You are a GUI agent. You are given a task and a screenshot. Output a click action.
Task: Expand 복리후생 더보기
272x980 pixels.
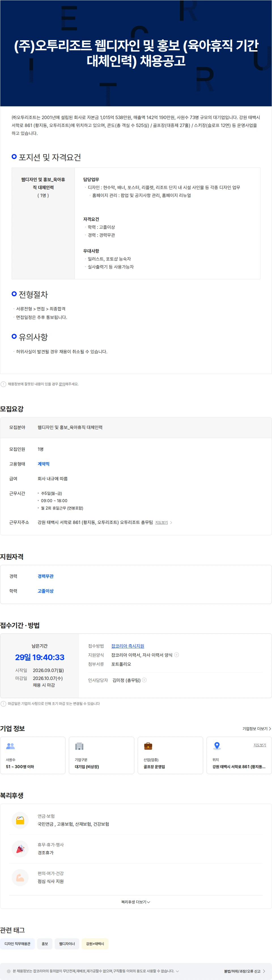pos(136,902)
